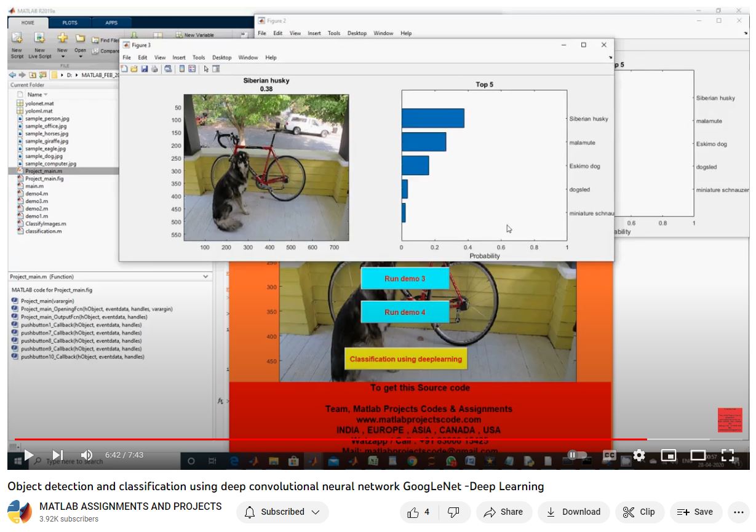Screen dimensions: 756x532
Task: Switch to MATLAB APPS tab
Action: [111, 23]
